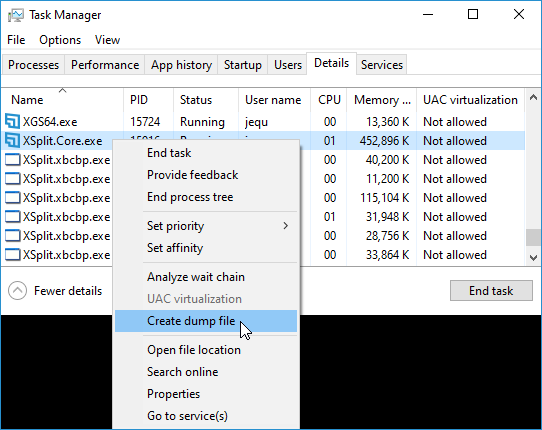Click the 13,360 K memory value
542x430 pixels.
[x=387, y=122]
